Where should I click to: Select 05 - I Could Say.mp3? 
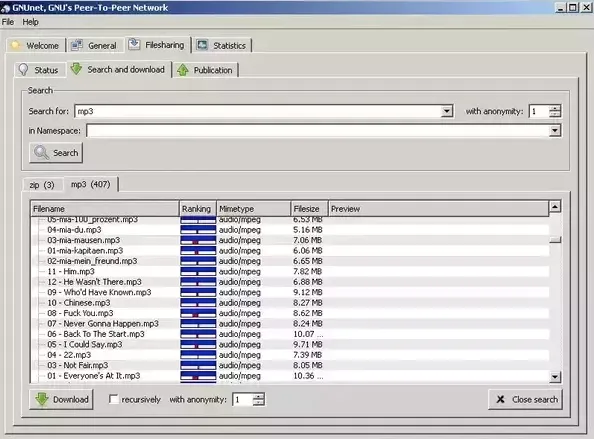click(84, 344)
